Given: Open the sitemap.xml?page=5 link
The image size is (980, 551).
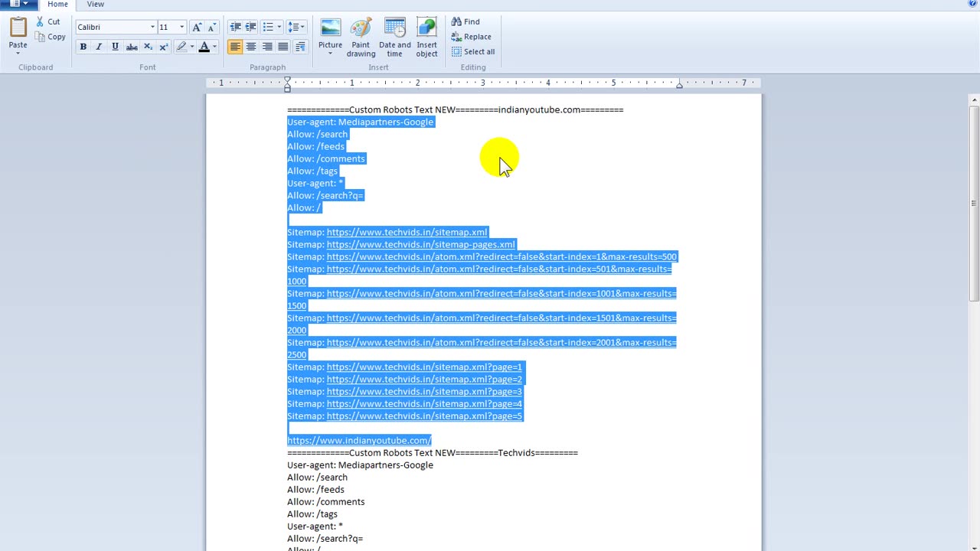Looking at the screenshot, I should [424, 416].
